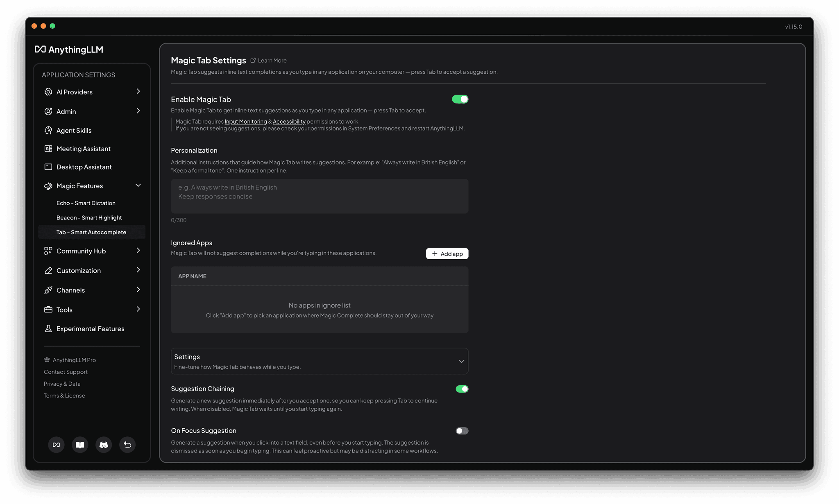The height and width of the screenshot is (504, 839).
Task: Open Privacy & Data link
Action: coord(62,384)
